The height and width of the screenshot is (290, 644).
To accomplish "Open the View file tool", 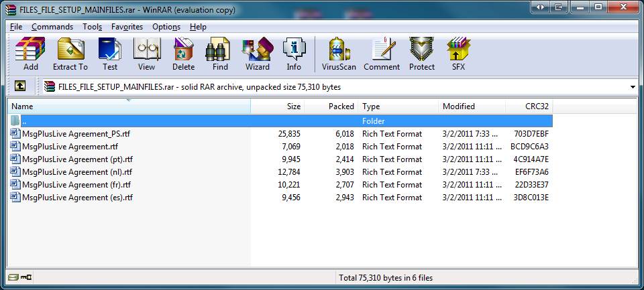I will click(147, 54).
